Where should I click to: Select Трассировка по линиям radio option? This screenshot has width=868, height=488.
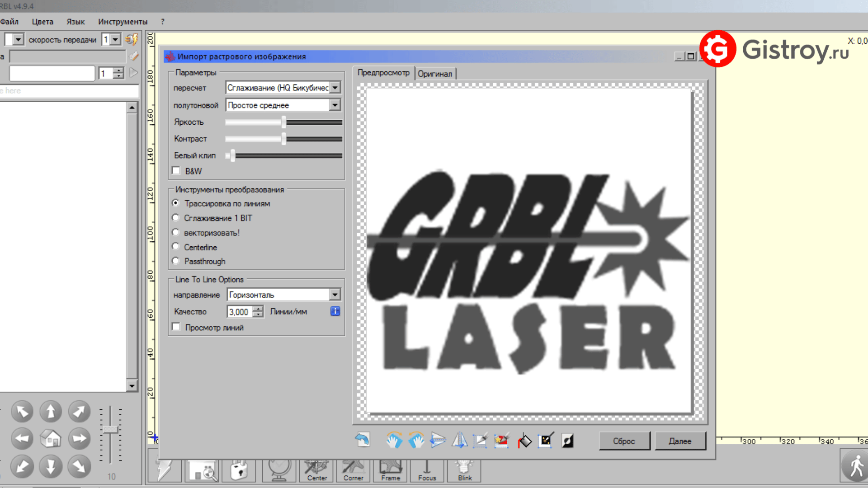176,203
